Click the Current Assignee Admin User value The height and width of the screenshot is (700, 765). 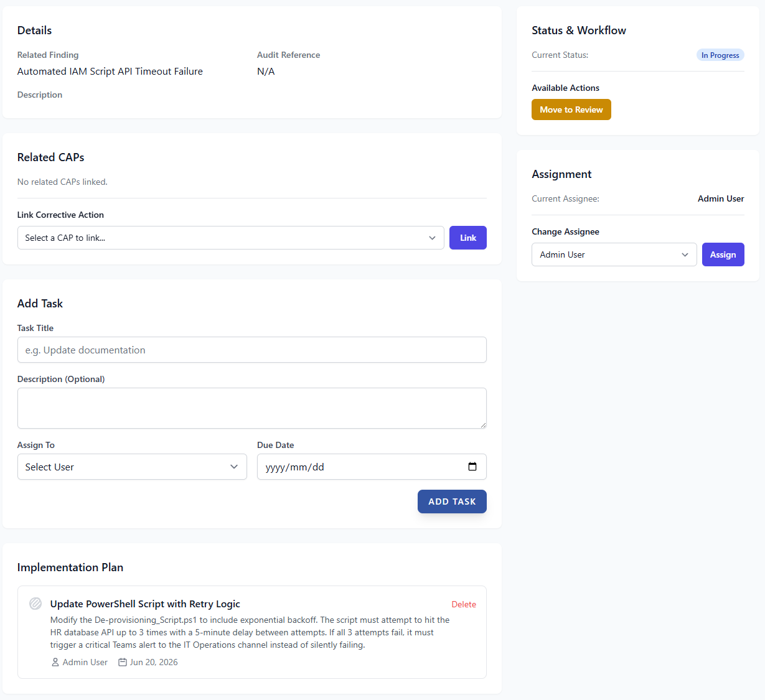[721, 198]
